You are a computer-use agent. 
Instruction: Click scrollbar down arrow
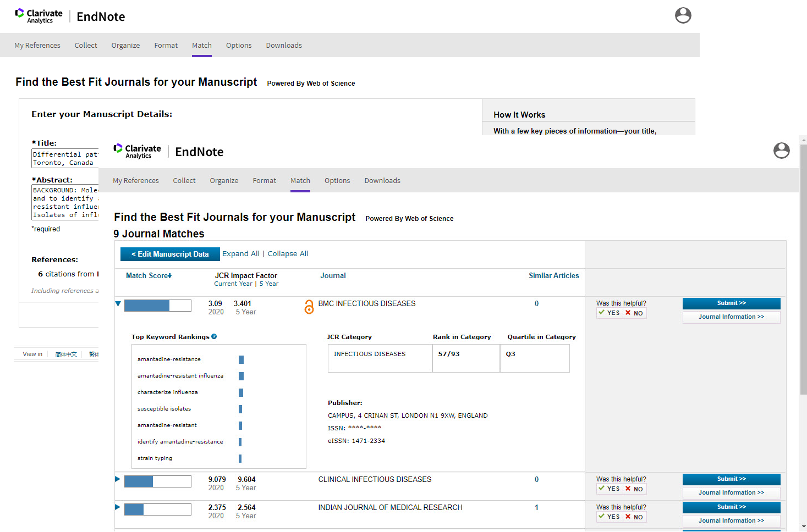click(803, 527)
